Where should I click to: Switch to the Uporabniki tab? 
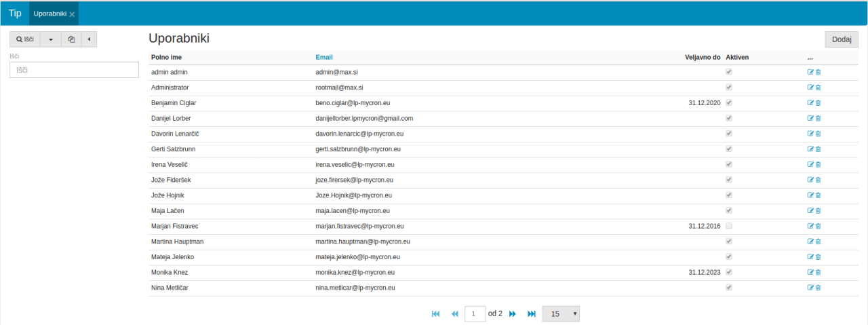(50, 14)
